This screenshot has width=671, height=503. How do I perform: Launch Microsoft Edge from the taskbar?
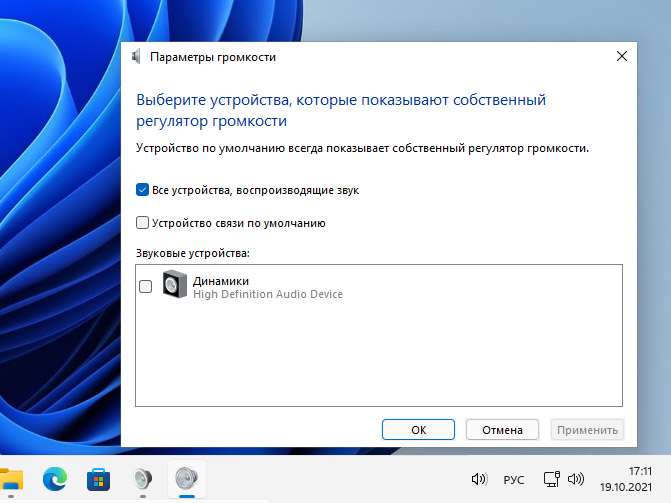[x=55, y=479]
